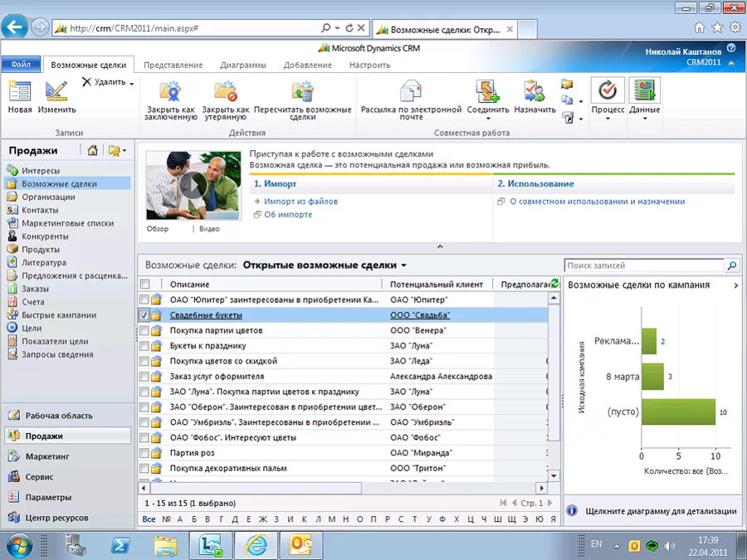747x560 pixels.
Task: Switch to the Представление ribbon tab
Action: pos(173,66)
